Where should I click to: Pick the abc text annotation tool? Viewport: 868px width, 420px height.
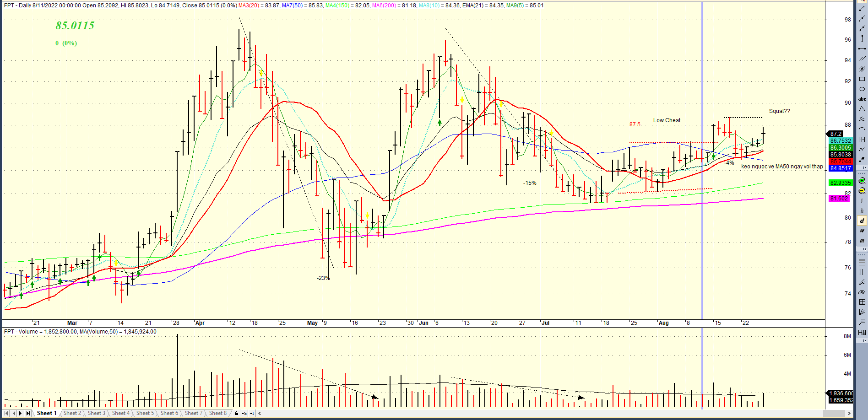[x=862, y=99]
